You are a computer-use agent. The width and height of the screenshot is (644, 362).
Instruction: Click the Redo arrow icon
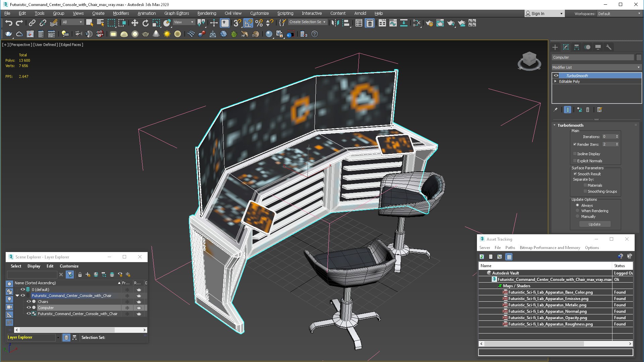click(19, 23)
